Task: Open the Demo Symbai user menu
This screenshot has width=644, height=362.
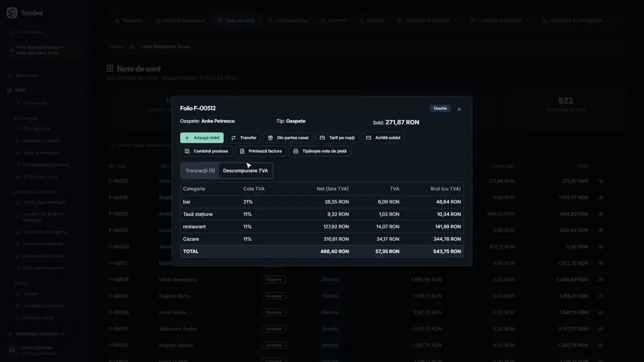Action: 44,350
